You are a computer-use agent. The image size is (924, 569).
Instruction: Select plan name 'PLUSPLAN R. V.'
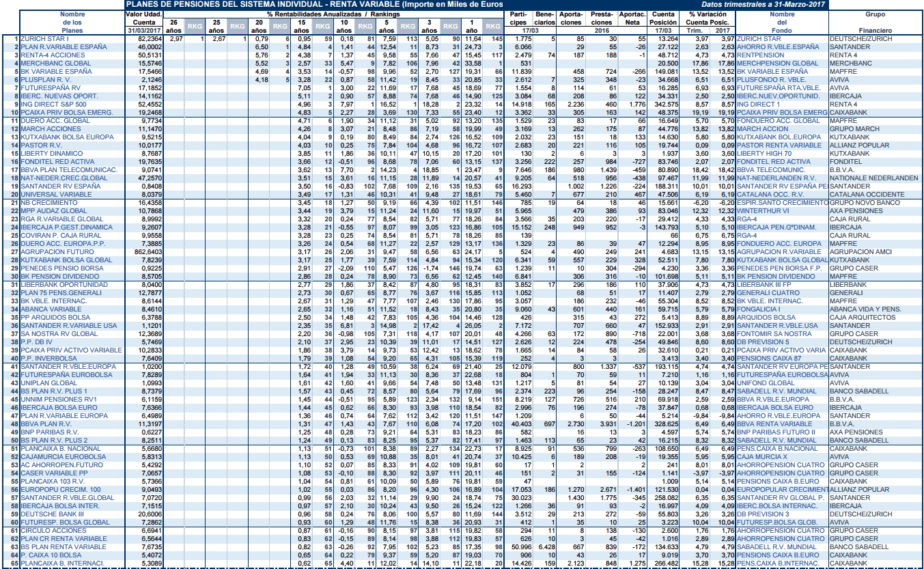click(46, 80)
